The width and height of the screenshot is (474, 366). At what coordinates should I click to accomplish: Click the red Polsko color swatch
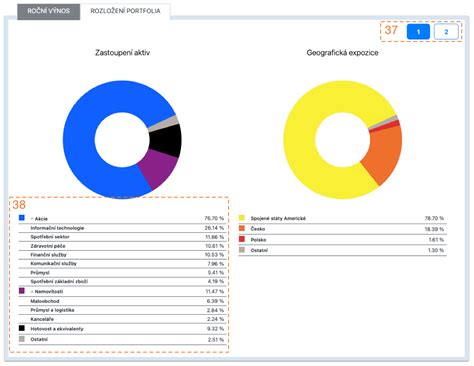pos(242,239)
